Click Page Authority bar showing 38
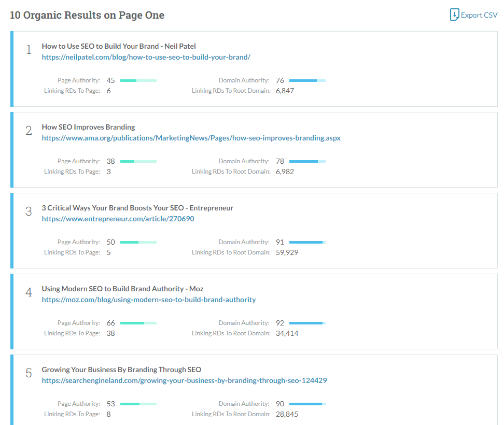The width and height of the screenshot is (504, 425). tap(138, 161)
